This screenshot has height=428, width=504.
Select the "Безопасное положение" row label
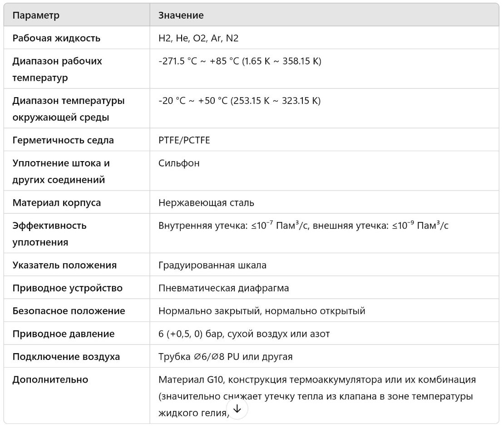[69, 311]
